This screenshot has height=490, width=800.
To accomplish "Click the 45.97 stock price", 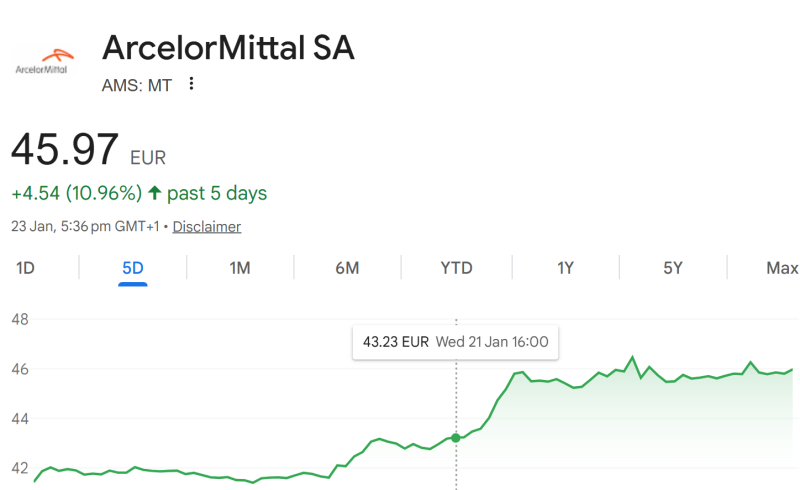I will [x=65, y=150].
